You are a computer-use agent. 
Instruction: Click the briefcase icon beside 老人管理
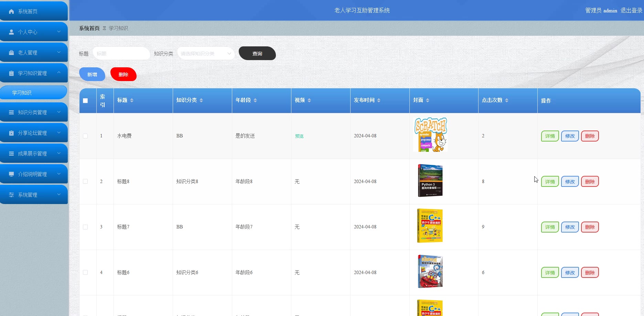click(x=11, y=53)
